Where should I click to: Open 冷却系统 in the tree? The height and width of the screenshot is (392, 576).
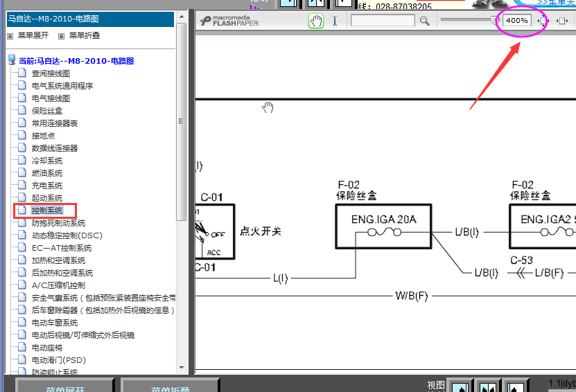pyautogui.click(x=47, y=161)
